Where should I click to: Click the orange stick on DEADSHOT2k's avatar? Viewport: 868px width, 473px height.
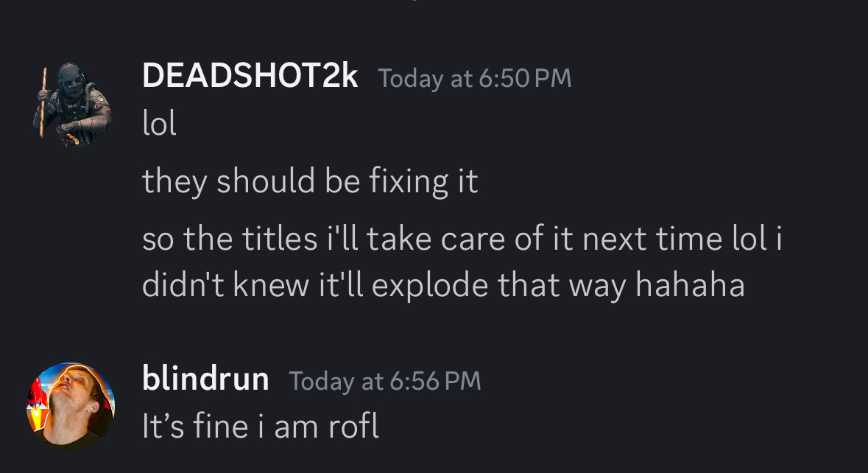[43, 102]
